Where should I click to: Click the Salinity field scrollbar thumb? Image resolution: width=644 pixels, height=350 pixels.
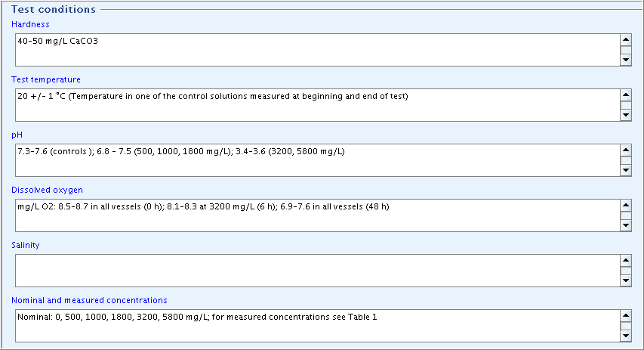point(626,271)
